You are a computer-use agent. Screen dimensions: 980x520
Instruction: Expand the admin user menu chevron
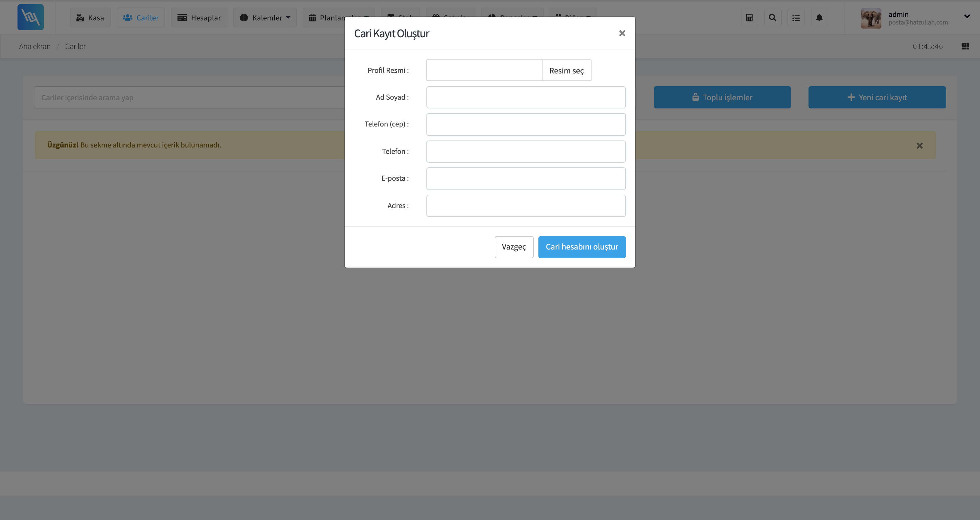pos(967,16)
